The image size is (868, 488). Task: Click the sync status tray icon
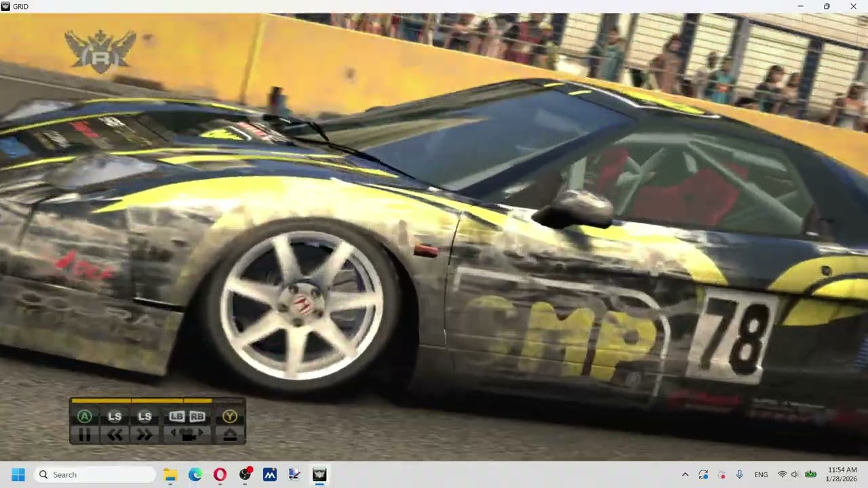[x=703, y=474]
